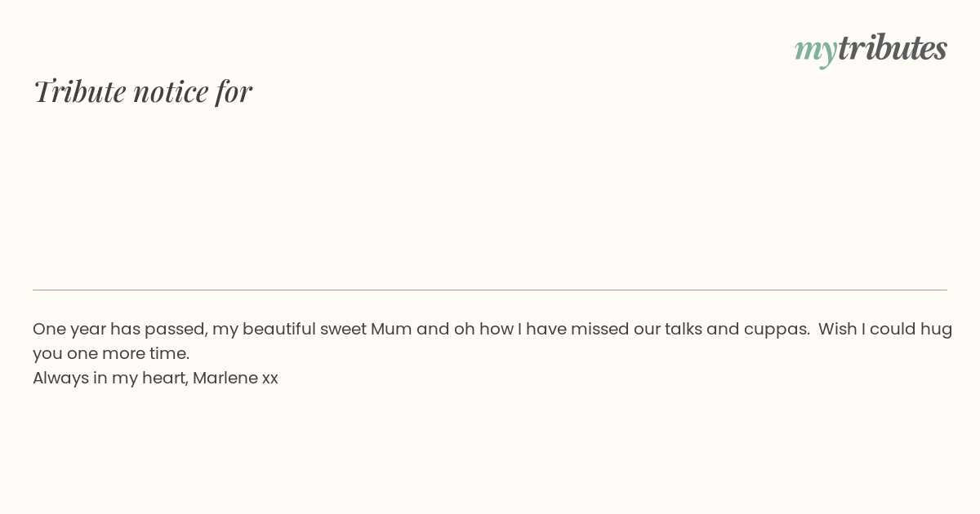Click the mytributes logo
The width and height of the screenshot is (980, 514).
(871, 49)
